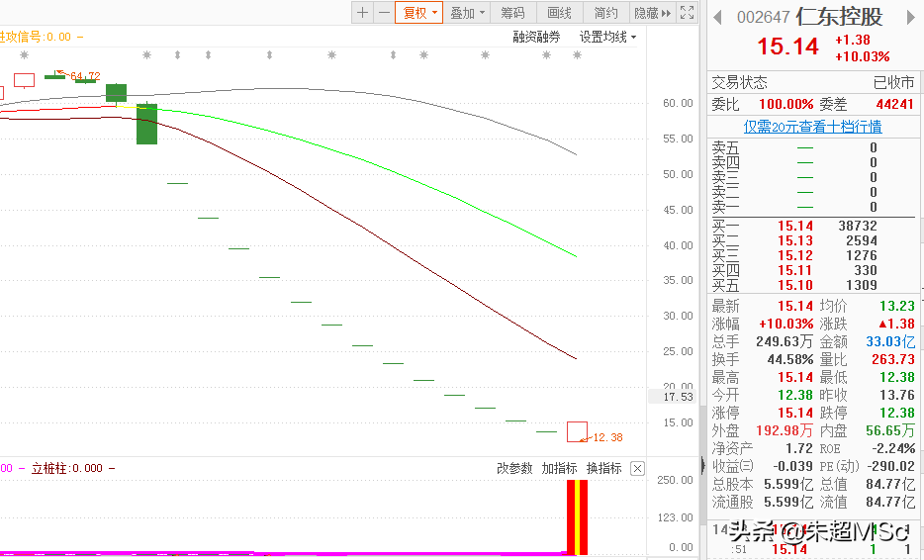Click the minus zoom-out chart button
The height and width of the screenshot is (560, 924).
(x=382, y=13)
